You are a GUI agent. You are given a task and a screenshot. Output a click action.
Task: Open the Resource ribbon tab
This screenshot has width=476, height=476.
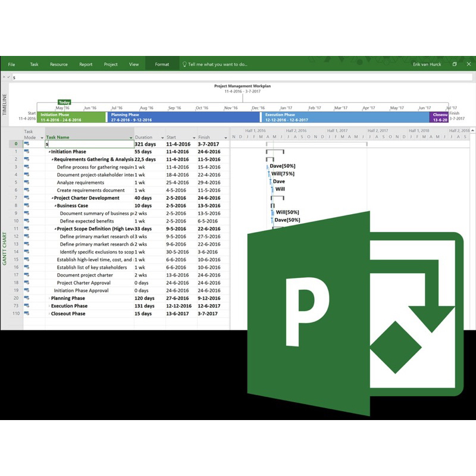click(58, 64)
